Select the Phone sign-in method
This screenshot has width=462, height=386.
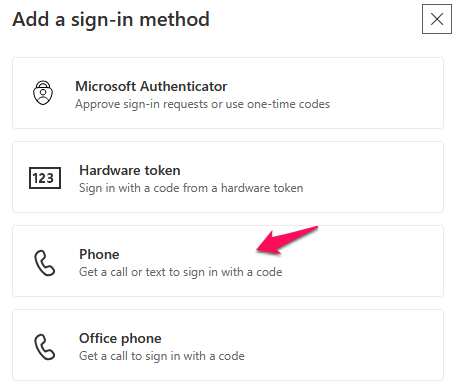coord(228,261)
